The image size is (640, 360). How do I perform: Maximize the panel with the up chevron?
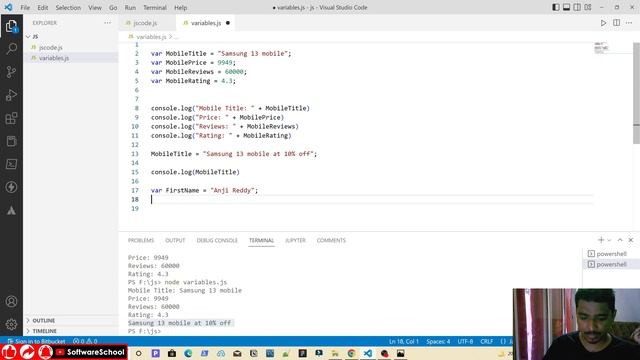pyautogui.click(x=620, y=240)
